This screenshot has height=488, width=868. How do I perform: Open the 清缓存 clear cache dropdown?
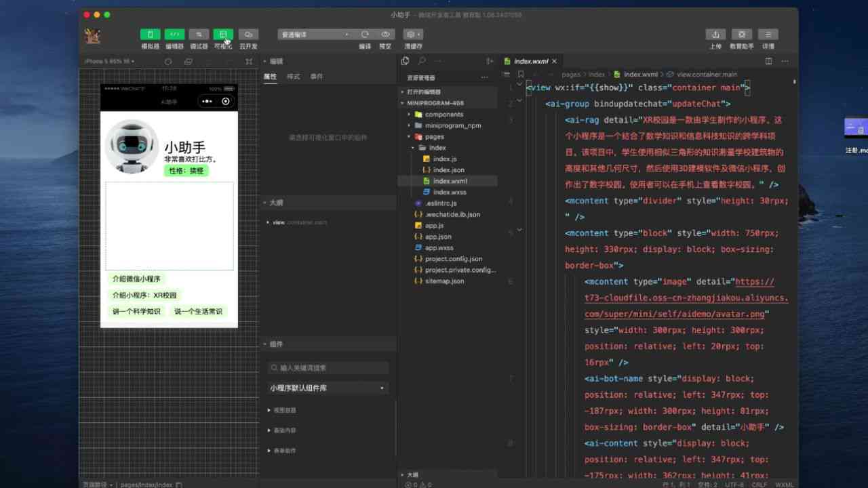413,35
